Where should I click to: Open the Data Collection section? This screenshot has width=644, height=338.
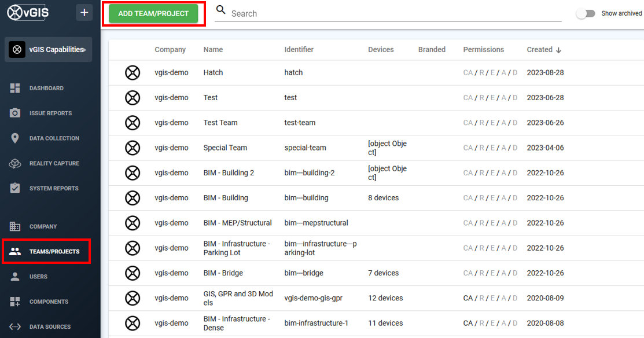point(54,138)
